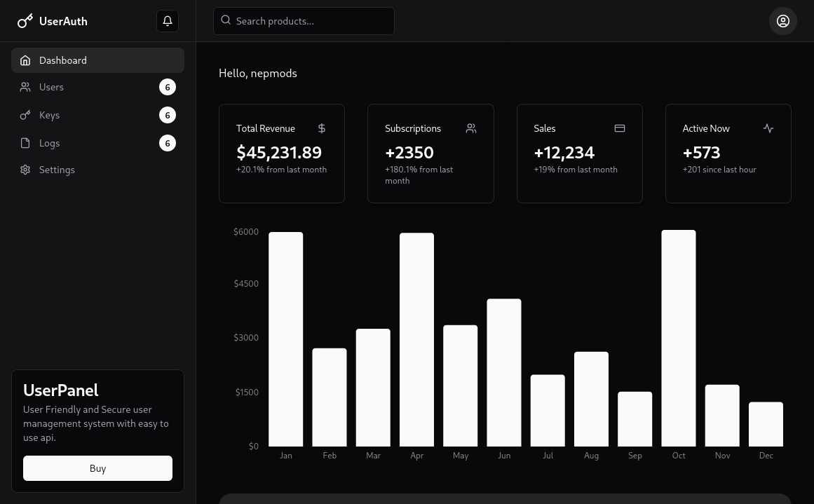Click the dollar sign icon in Total Revenue

[x=322, y=128]
